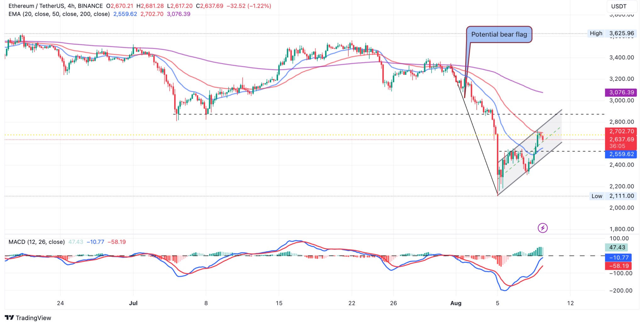Click the 2,702.70 EMA 50 price tag
The height and width of the screenshot is (326, 644).
(621, 131)
